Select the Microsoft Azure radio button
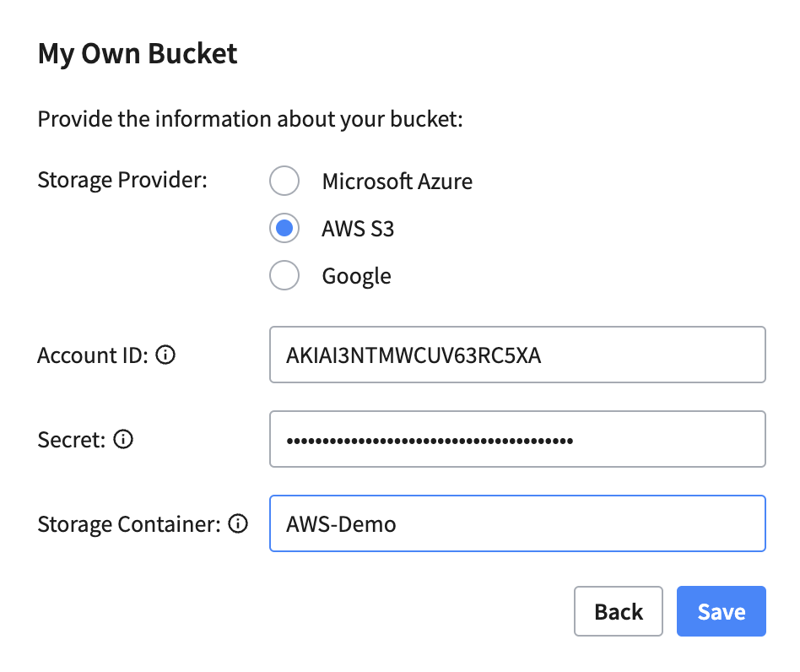Image resolution: width=800 pixels, height=672 pixels. point(284,181)
